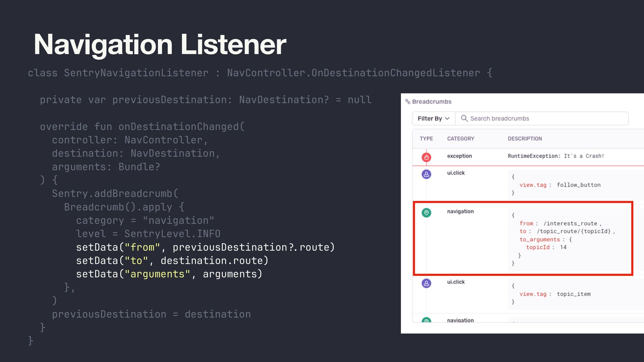
Task: Click the partially visible bottom navigation icon
Action: click(426, 320)
